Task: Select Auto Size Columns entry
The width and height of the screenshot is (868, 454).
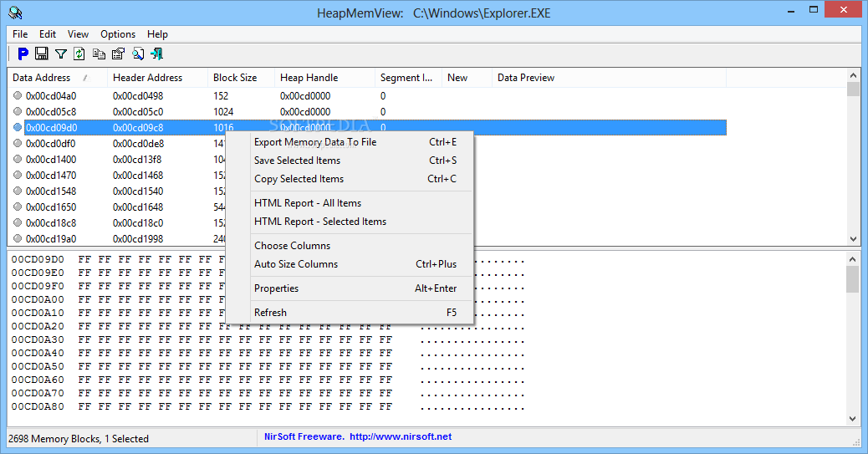Action: pos(350,264)
